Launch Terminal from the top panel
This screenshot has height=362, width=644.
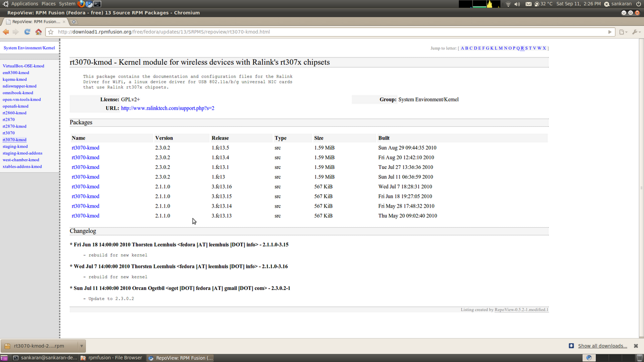point(97,4)
